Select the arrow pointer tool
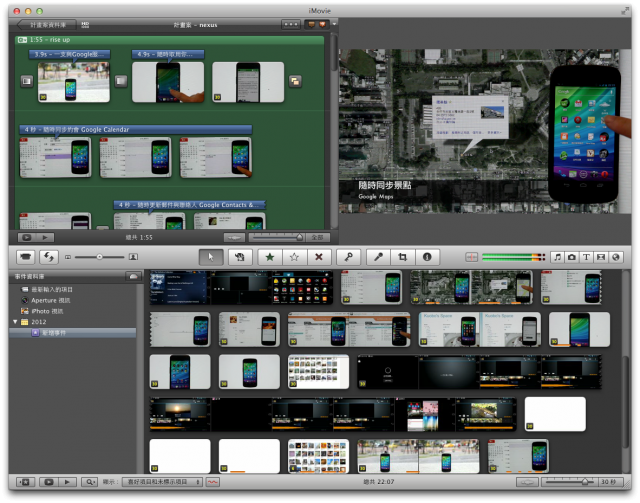This screenshot has width=640, height=503. [x=211, y=257]
